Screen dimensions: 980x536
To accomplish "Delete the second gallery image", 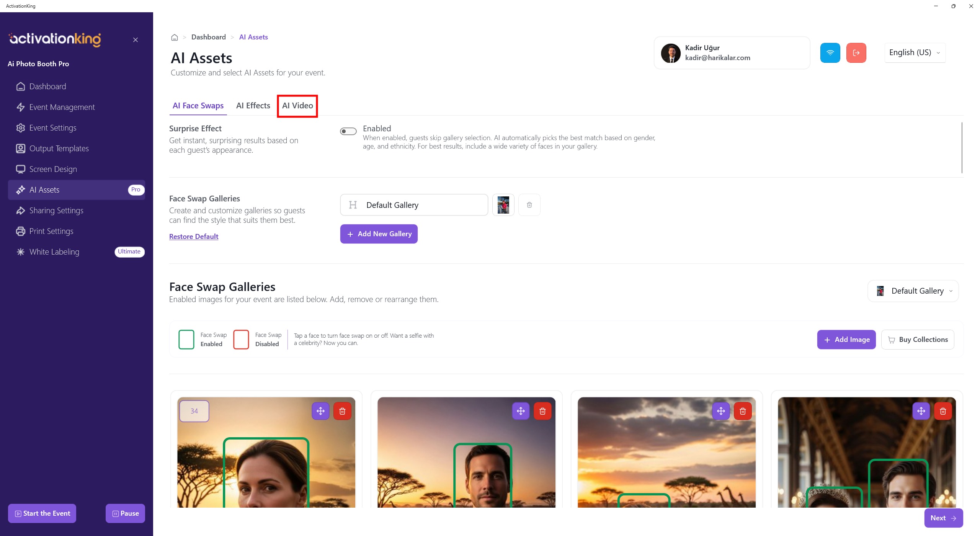I will coord(542,411).
